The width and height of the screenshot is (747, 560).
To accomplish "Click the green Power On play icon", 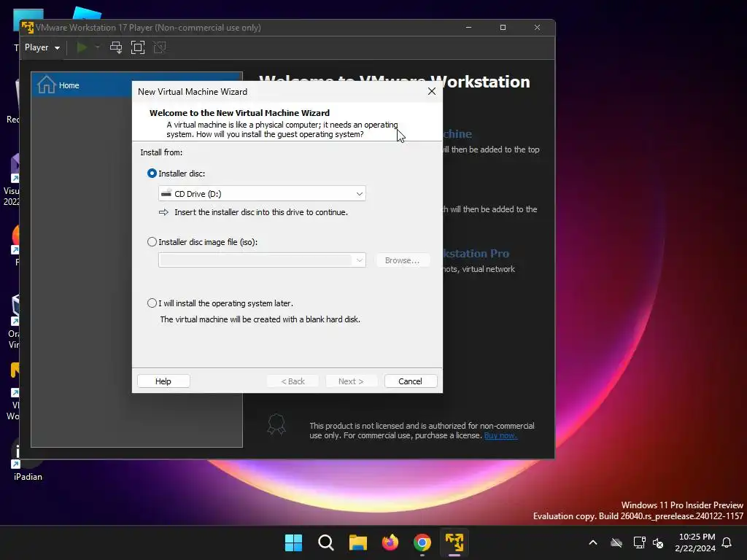I will pos(82,47).
